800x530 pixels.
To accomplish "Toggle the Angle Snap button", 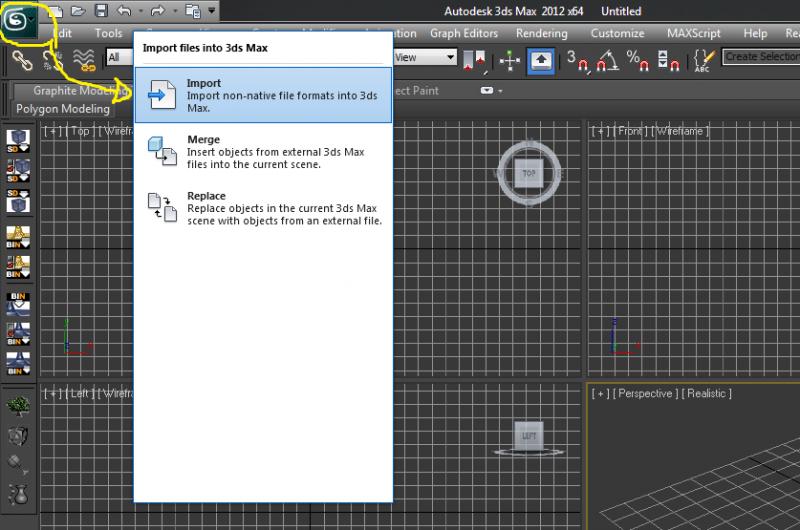I will [x=606, y=59].
